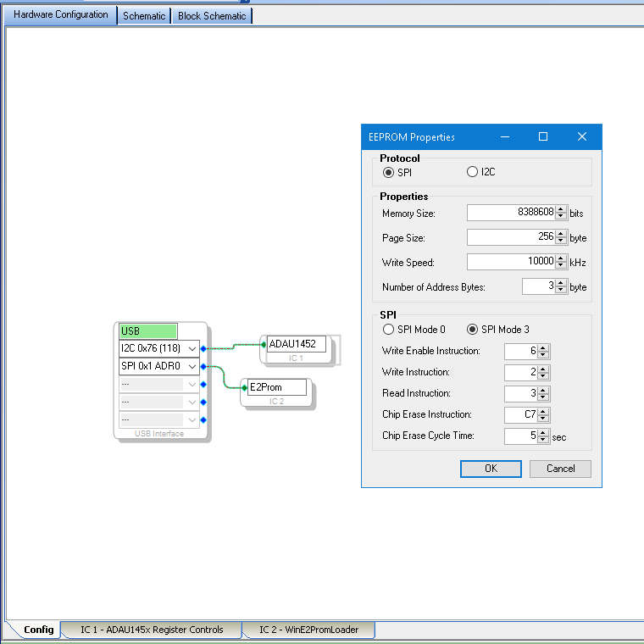
Task: Increase Number of Address Bytes
Action: tap(561, 283)
